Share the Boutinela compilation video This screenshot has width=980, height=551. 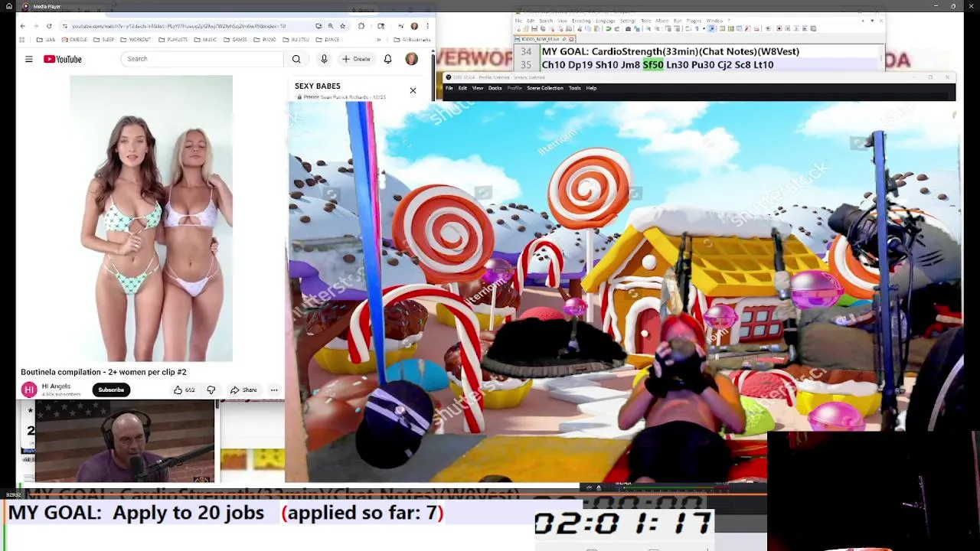tap(244, 390)
